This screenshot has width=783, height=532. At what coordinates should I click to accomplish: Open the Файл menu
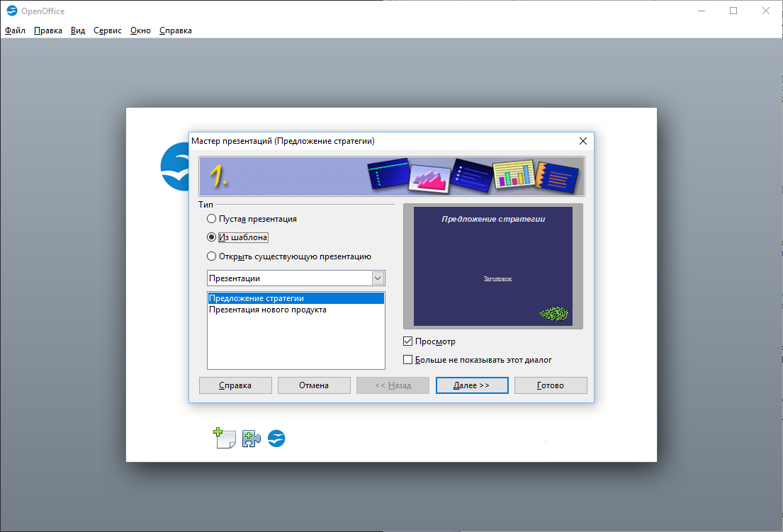[x=15, y=30]
